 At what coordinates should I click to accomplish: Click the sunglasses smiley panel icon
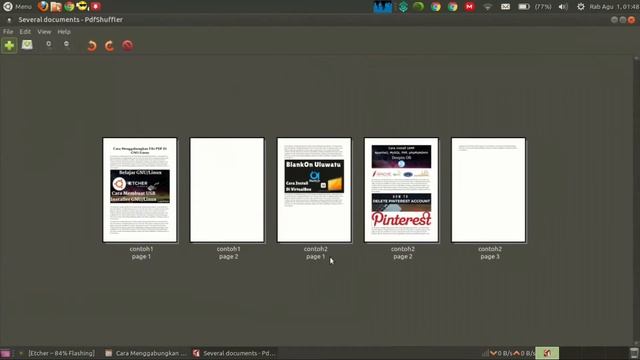(82, 7)
